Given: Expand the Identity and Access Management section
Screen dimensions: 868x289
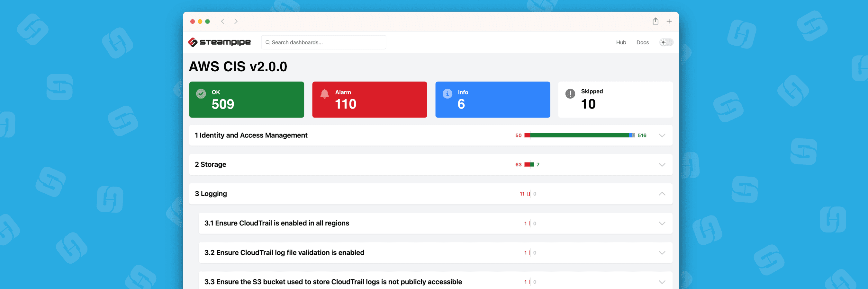Looking at the screenshot, I should (x=662, y=136).
